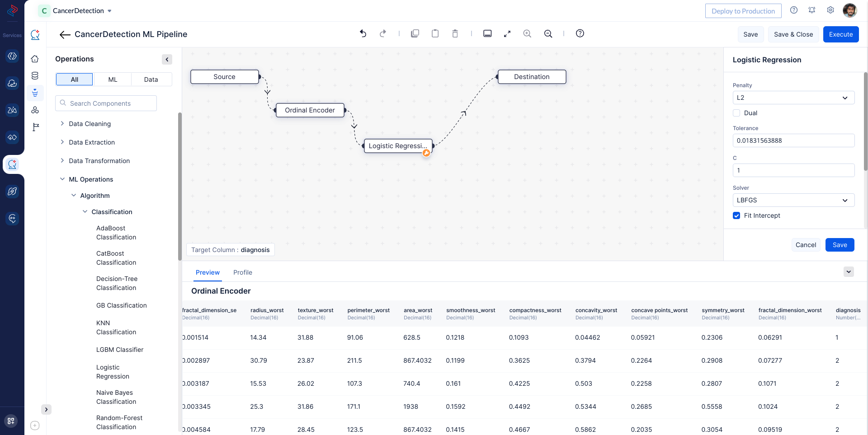Expand the Data Cleaning category
868x435 pixels.
(x=90, y=124)
